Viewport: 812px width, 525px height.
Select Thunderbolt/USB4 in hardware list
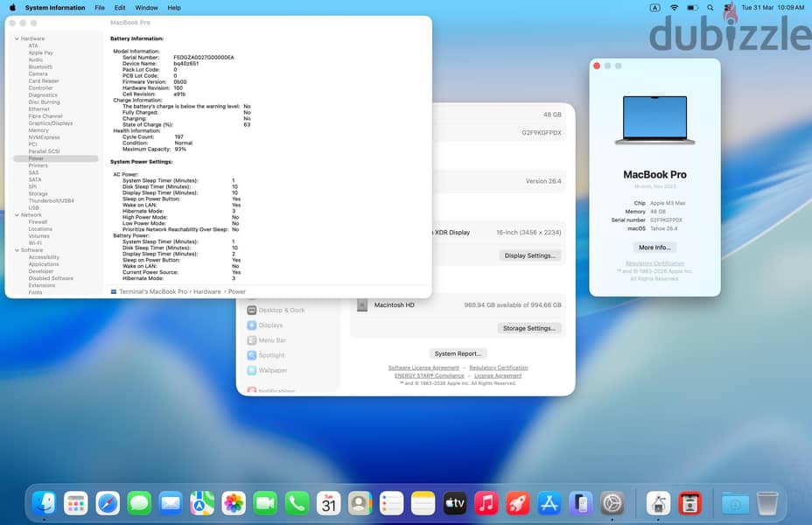pos(52,201)
